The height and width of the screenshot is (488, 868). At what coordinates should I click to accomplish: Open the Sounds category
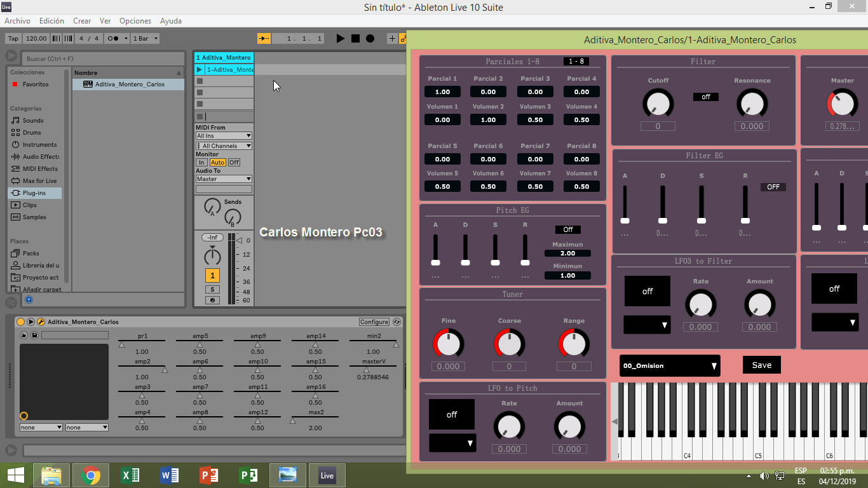pos(33,120)
